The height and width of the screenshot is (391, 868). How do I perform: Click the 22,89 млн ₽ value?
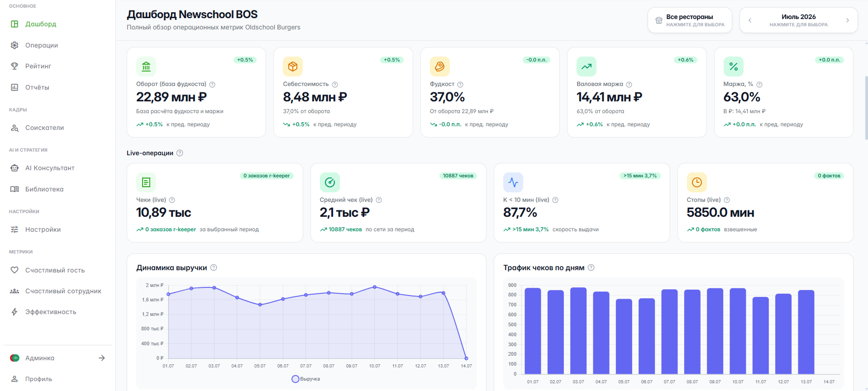point(172,97)
